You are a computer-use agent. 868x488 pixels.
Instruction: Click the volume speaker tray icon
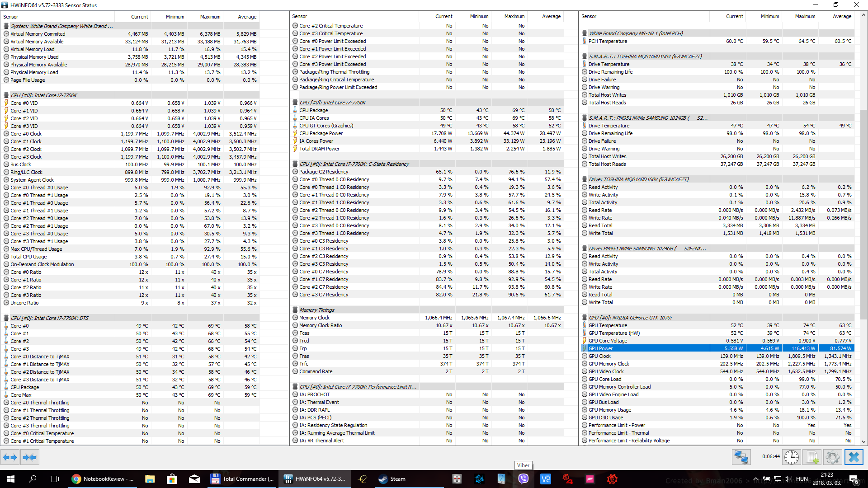click(788, 479)
